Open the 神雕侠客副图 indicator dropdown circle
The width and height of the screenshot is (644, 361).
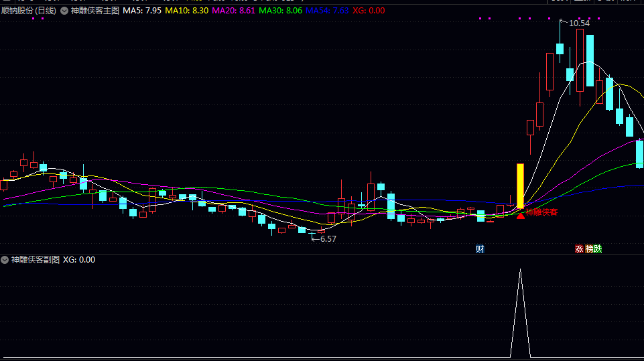click(x=5, y=260)
